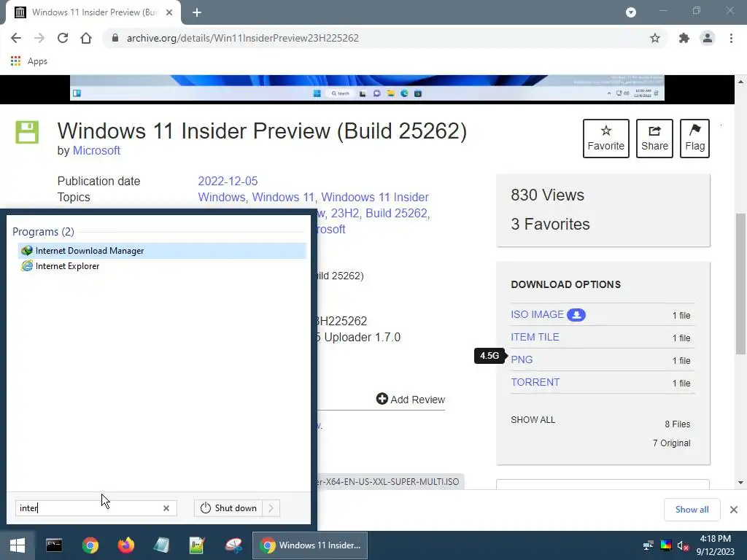This screenshot has height=560, width=747.
Task: Bookmark this page with the star
Action: point(655,38)
